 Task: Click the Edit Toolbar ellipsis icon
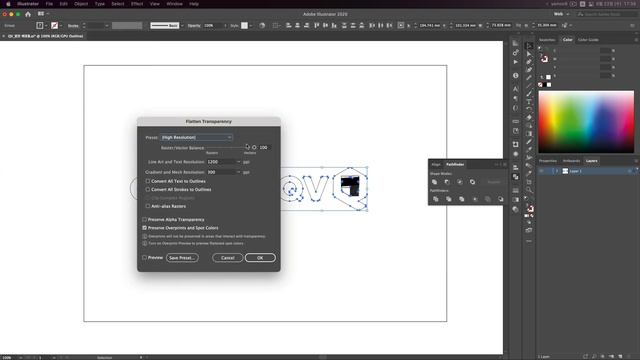tap(529, 241)
